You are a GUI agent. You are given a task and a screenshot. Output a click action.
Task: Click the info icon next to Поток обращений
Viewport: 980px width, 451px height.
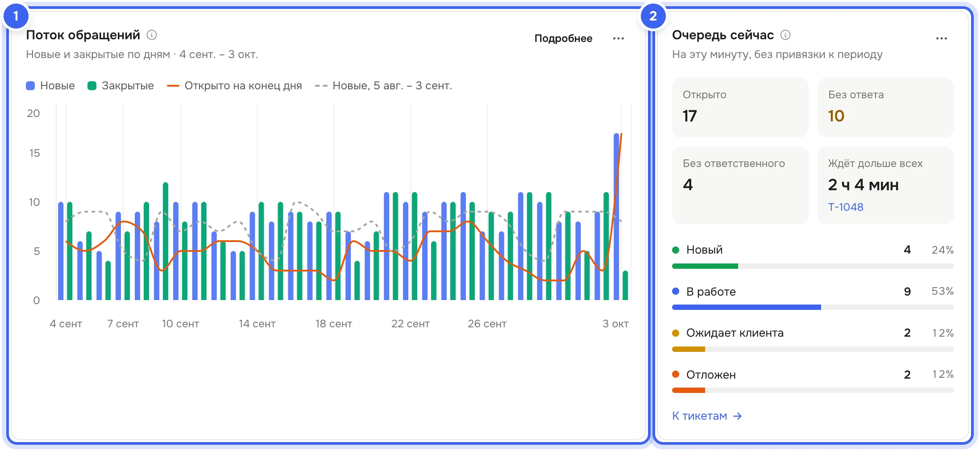[152, 35]
